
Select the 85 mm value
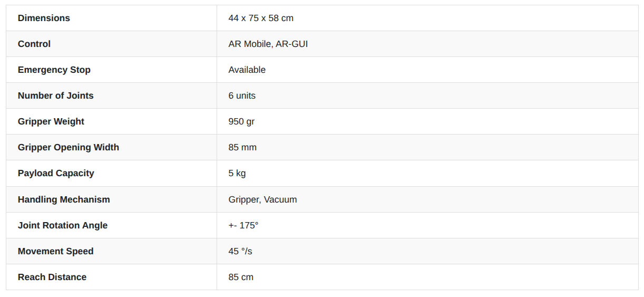(242, 147)
